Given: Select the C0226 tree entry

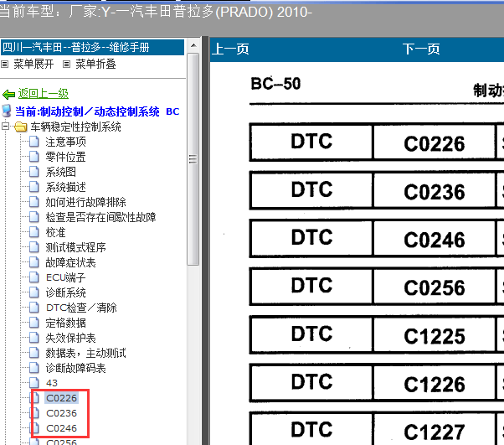Looking at the screenshot, I should [61, 398].
